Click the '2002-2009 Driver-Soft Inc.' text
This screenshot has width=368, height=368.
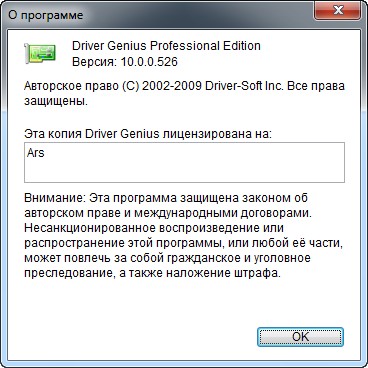[213, 86]
